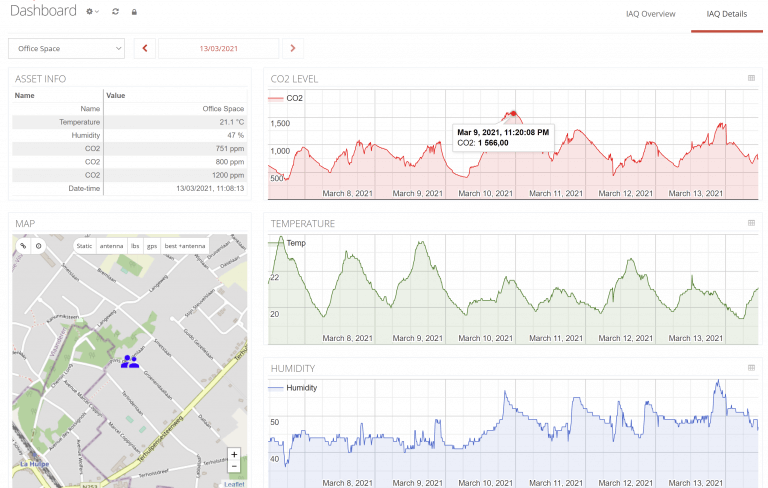
Task: Open the CO2 Level widget grid icon
Action: (751, 78)
